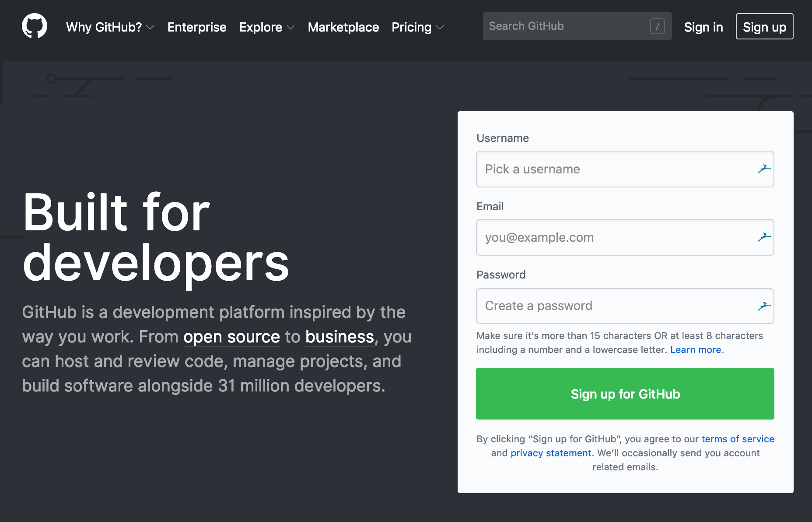812x522 pixels.
Task: Open the privacy statement link
Action: [550, 453]
